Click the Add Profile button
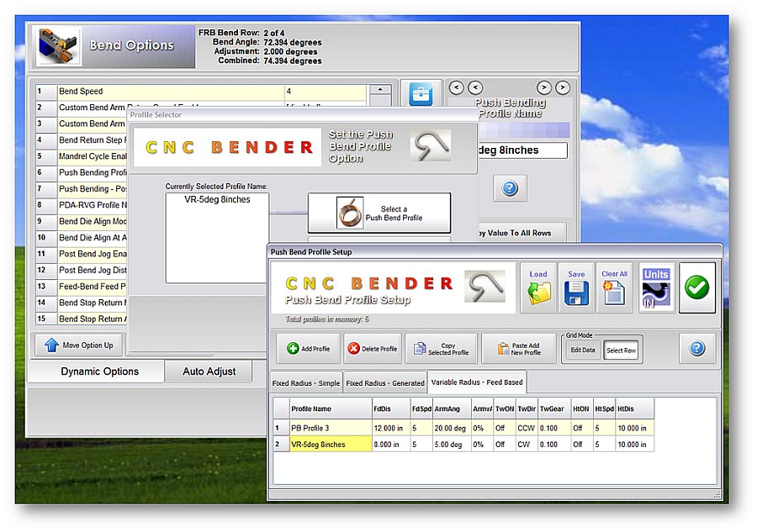Viewport: 757px width, 532px height. (x=309, y=349)
